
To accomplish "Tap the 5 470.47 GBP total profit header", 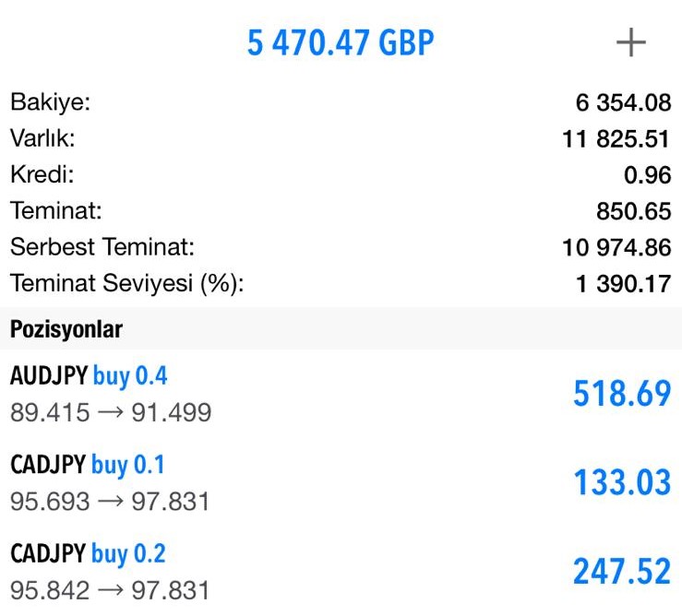I will (341, 42).
